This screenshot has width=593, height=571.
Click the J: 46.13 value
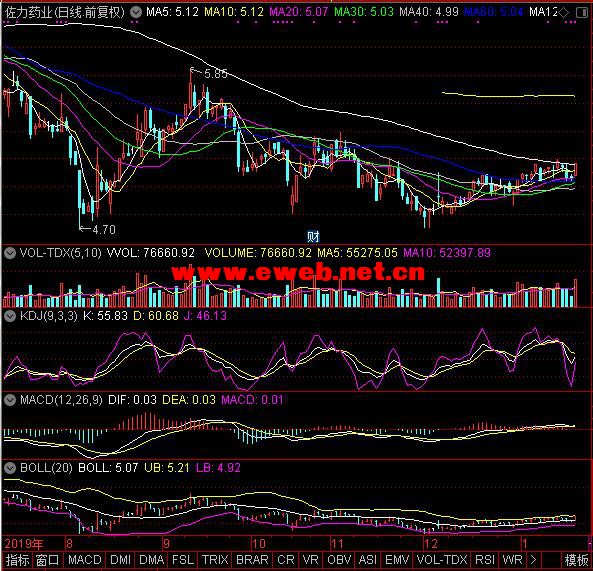pos(205,316)
